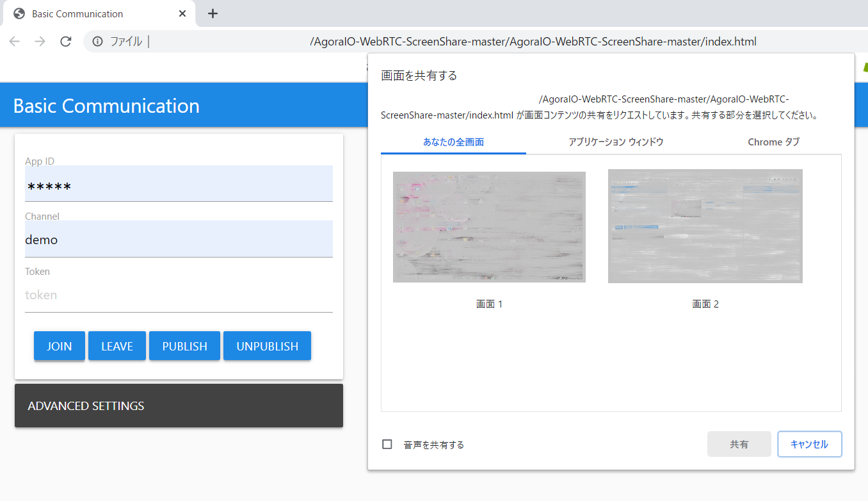Click the browser forward arrow
The image size is (868, 501).
[x=40, y=42]
